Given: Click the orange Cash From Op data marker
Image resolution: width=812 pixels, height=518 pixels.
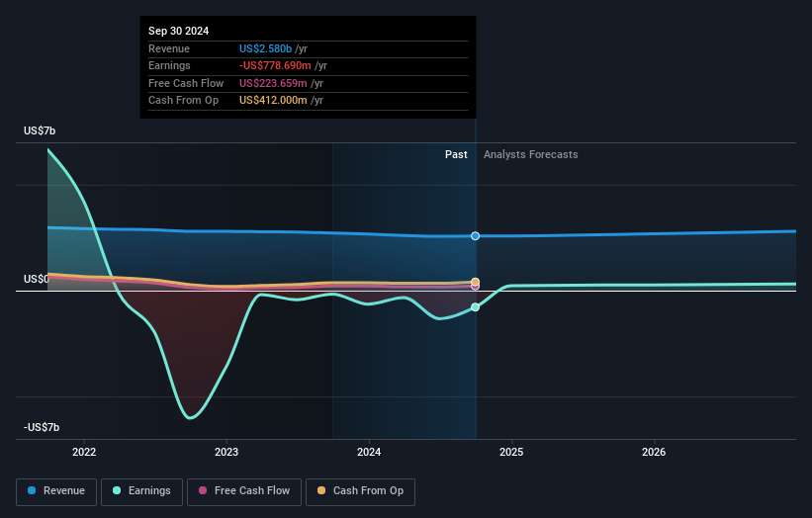Looking at the screenshot, I should (475, 282).
